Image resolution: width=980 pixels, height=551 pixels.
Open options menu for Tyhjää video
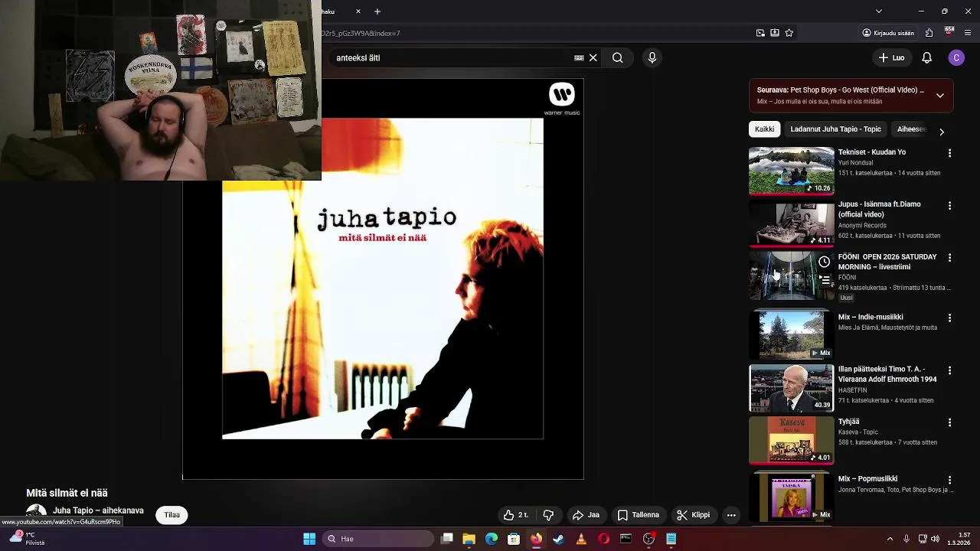coord(949,422)
